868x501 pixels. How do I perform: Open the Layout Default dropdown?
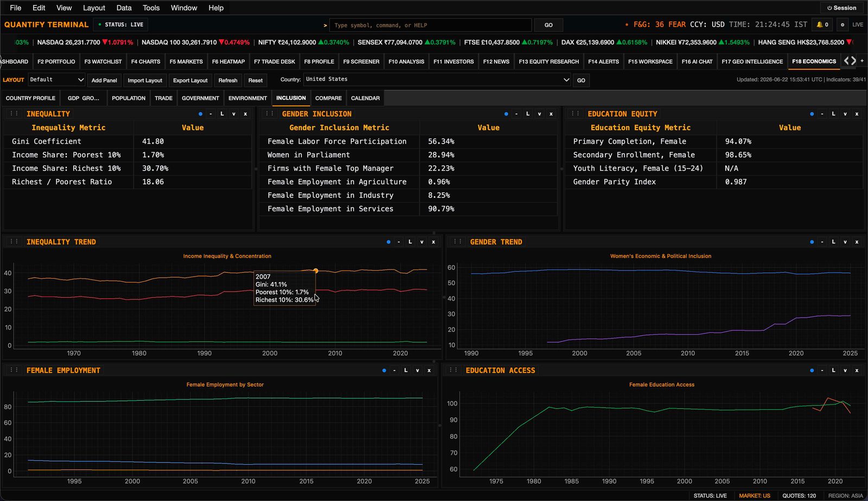[56, 80]
